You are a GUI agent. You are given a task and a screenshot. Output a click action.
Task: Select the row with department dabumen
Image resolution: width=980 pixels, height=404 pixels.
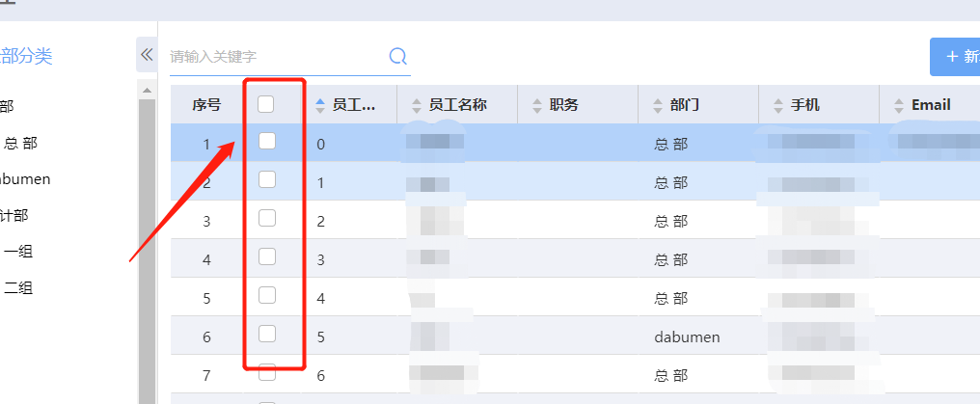pyautogui.click(x=687, y=337)
